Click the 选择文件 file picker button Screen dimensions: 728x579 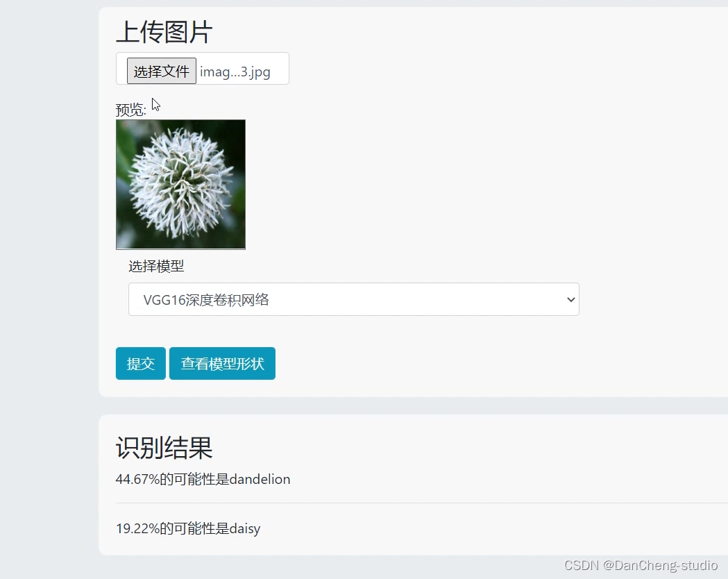[161, 70]
